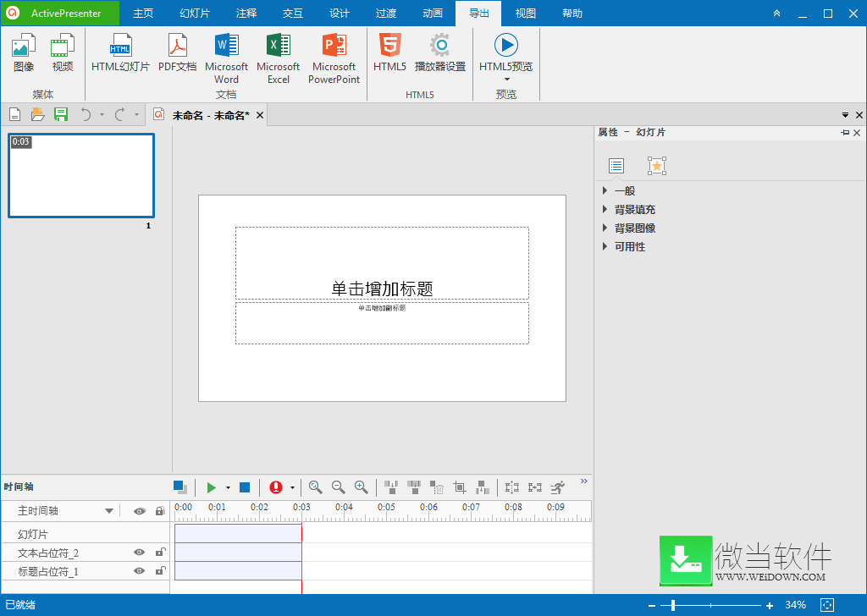
Task: Open play options dropdown arrow
Action: (228, 488)
